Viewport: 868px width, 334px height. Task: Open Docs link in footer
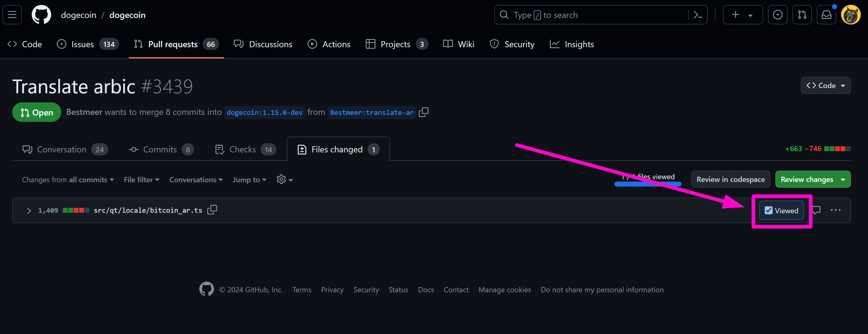(x=426, y=290)
